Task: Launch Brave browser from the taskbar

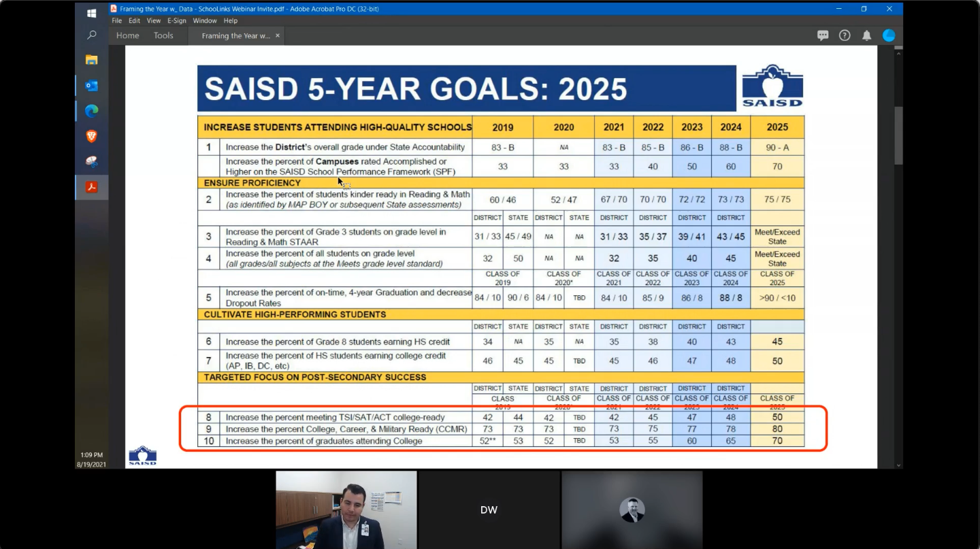Action: tap(91, 136)
